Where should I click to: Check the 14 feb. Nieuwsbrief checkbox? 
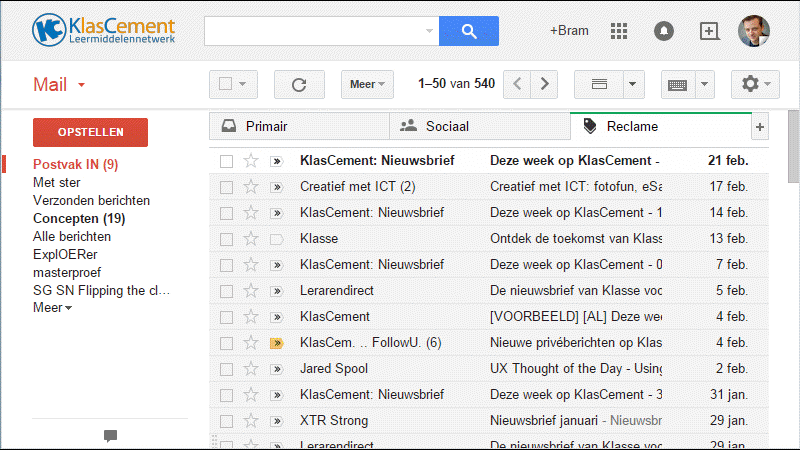coord(226,213)
